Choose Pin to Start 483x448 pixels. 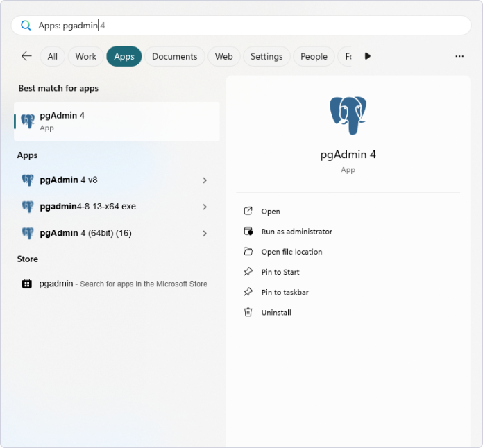(x=280, y=272)
